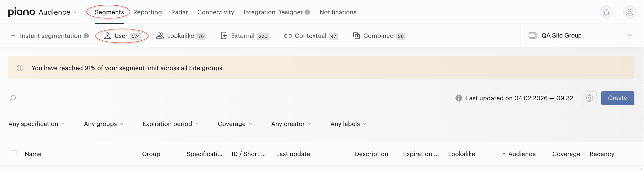Viewport: 644px width, 170px height.
Task: Click the Instant segmentation info icon
Action: click(86, 36)
